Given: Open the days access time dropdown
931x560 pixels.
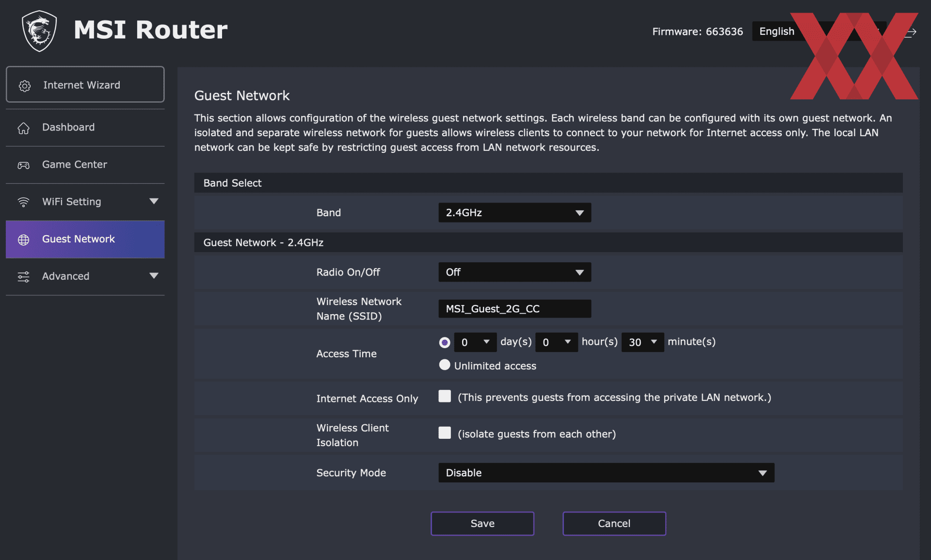Looking at the screenshot, I should pos(475,342).
